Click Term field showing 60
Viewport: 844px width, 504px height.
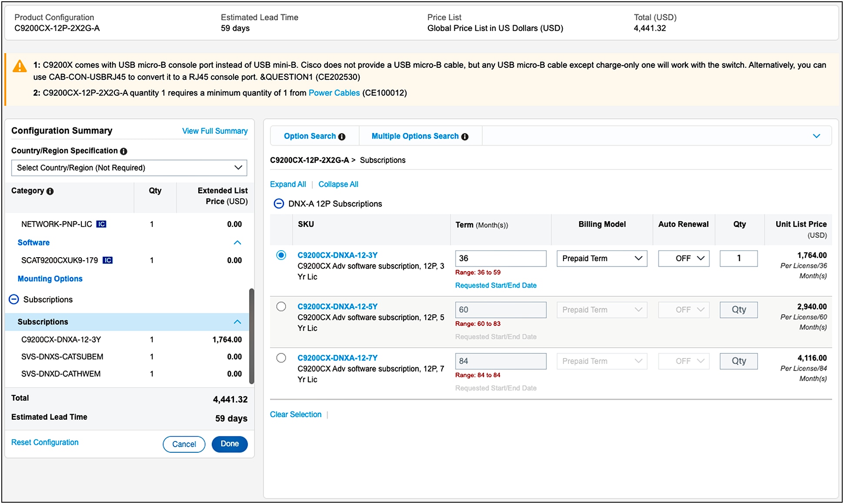tap(501, 310)
